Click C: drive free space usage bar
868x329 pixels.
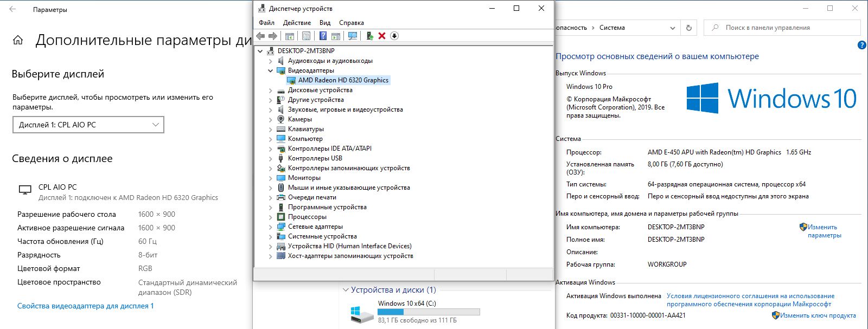429,312
